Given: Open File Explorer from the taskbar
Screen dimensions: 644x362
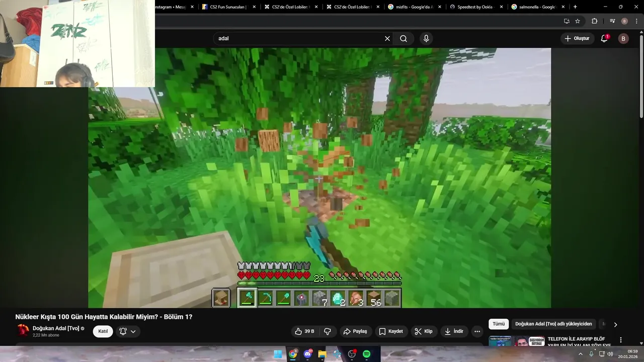Looking at the screenshot, I should 323,354.
